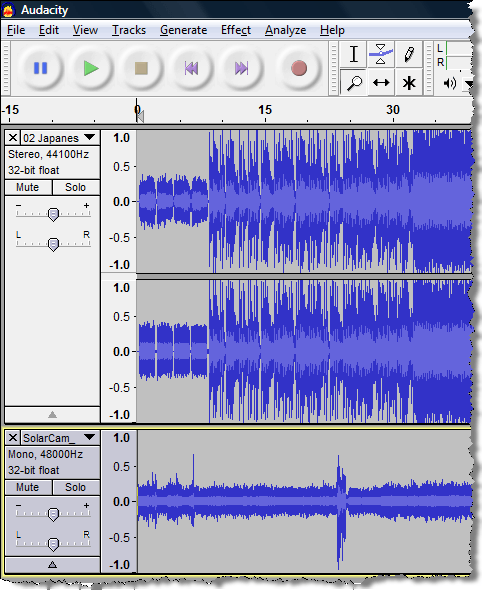The width and height of the screenshot is (482, 590).
Task: Stop playback with the Stop button
Action: (x=141, y=68)
